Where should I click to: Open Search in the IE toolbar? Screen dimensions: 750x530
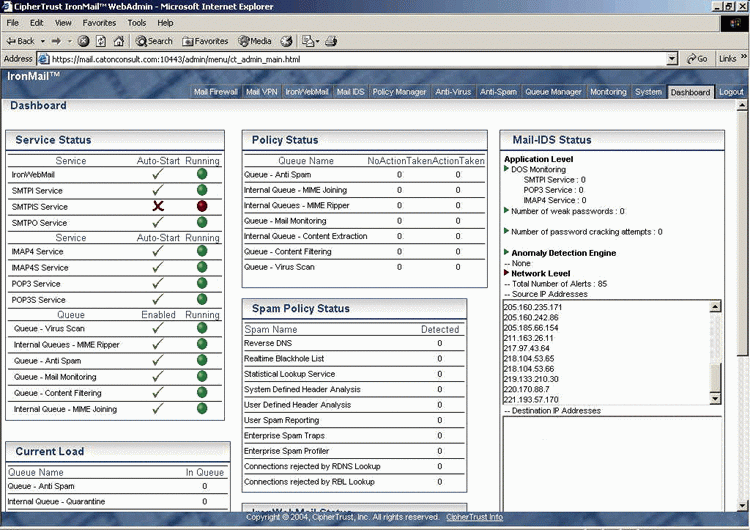154,41
